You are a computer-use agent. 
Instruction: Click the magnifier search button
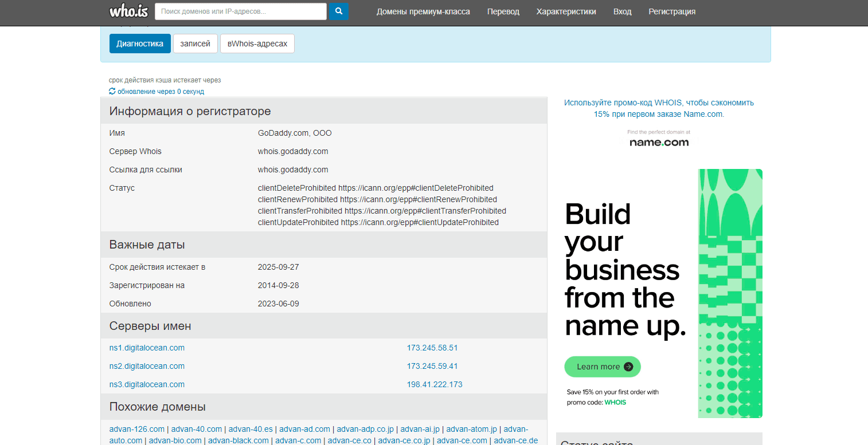click(338, 11)
